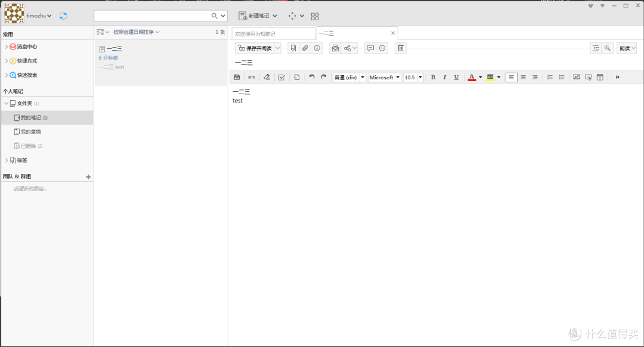
Task: Open the 新建笔记 dropdown arrow
Action: coord(275,16)
